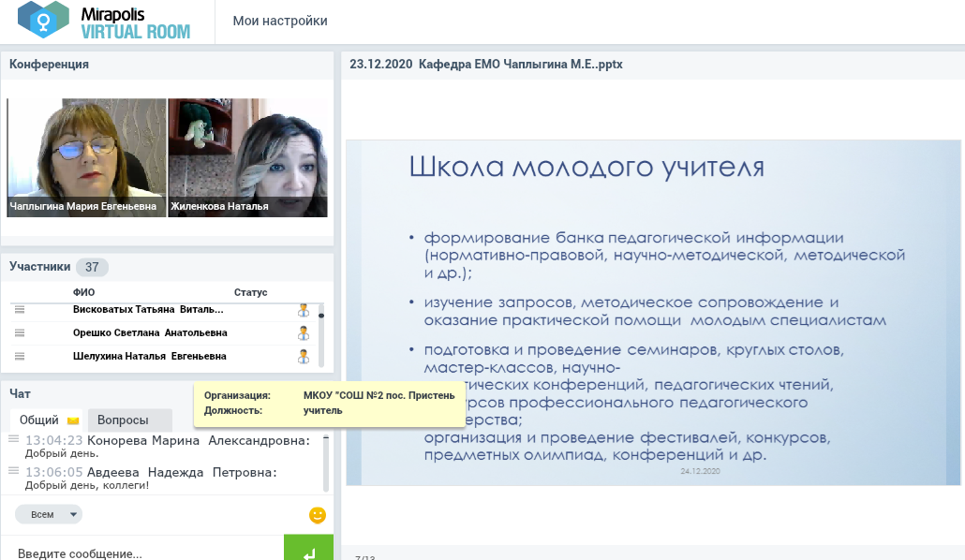Image resolution: width=965 pixels, height=560 pixels.
Task: Sort participants by Статус column
Action: [x=250, y=292]
